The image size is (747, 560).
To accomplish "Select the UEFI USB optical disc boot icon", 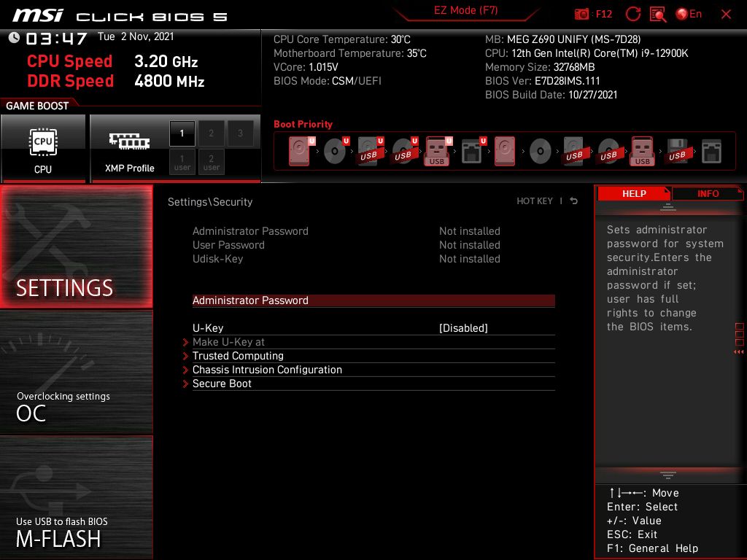I will click(x=404, y=151).
